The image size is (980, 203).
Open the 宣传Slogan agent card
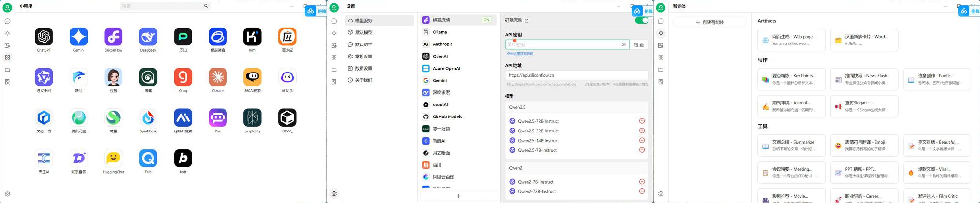tap(864, 106)
